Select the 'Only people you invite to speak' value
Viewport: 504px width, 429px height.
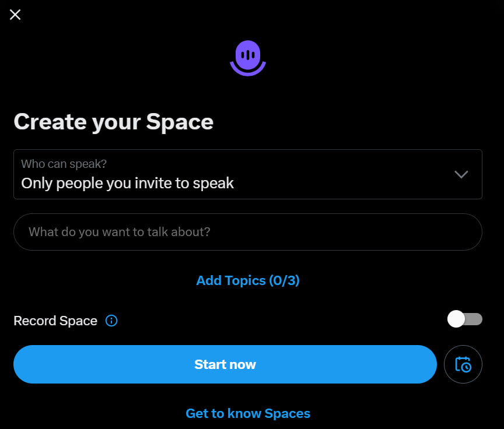tap(127, 183)
